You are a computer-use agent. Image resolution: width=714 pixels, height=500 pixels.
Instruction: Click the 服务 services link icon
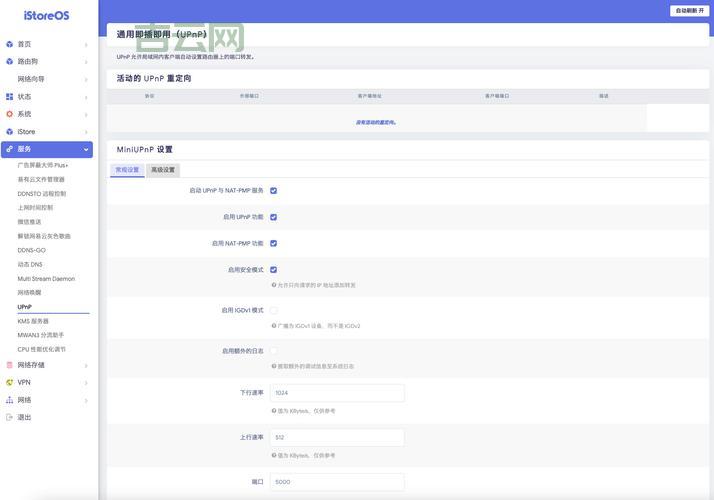click(10, 149)
